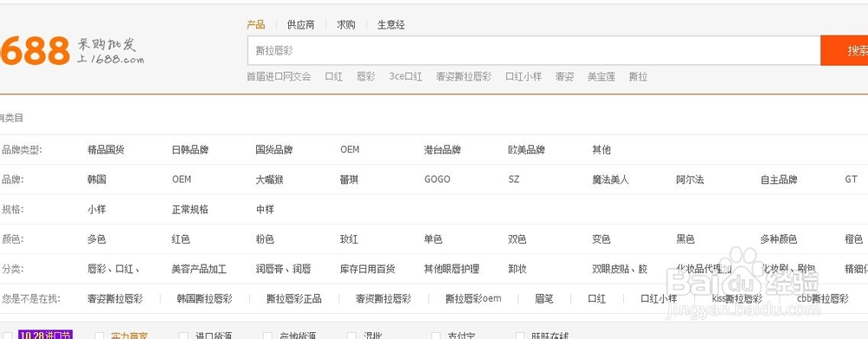Image resolution: width=868 pixels, height=339 pixels.
Task: Tick the 进口货源 checkbox
Action: tap(184, 336)
